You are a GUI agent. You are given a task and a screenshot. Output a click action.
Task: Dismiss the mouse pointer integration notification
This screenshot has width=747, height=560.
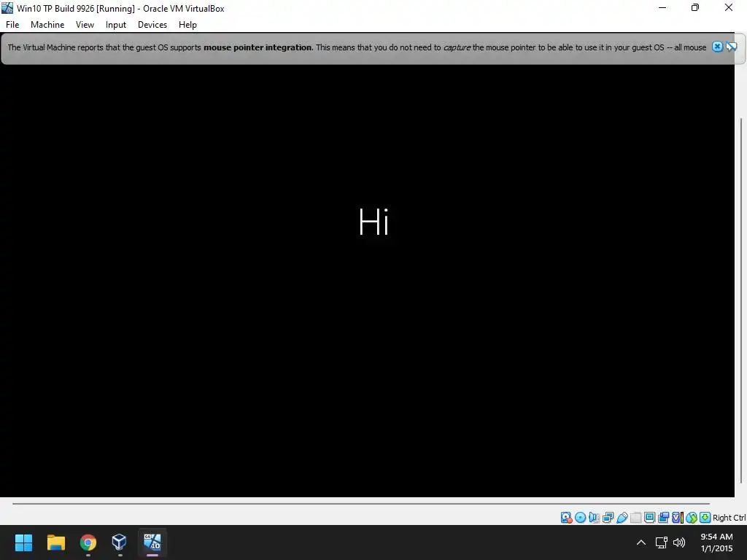pos(717,47)
